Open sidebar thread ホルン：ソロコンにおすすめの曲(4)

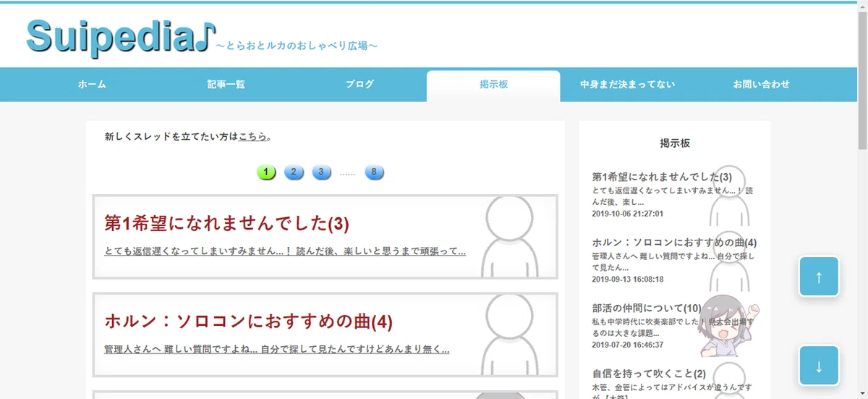[x=674, y=243]
